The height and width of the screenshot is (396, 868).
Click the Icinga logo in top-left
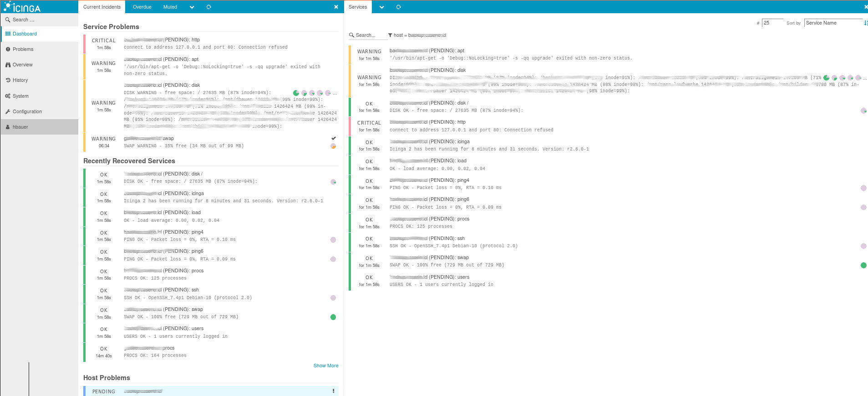23,7
